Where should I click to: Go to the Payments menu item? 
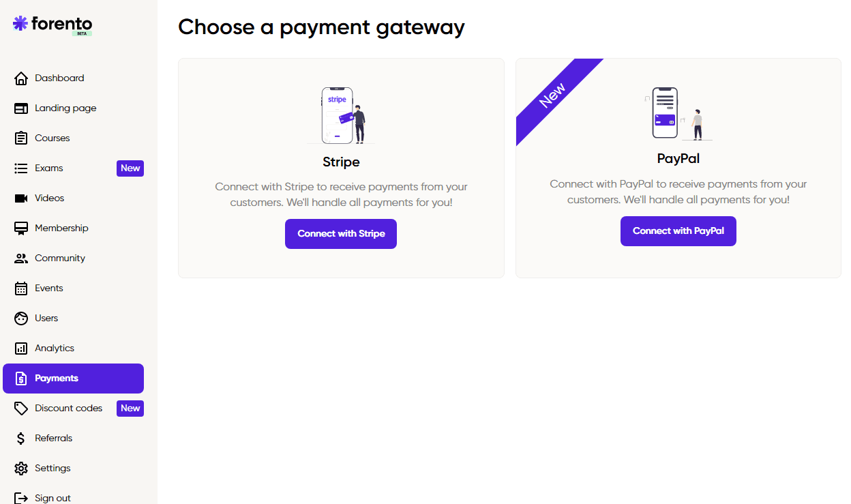point(74,379)
